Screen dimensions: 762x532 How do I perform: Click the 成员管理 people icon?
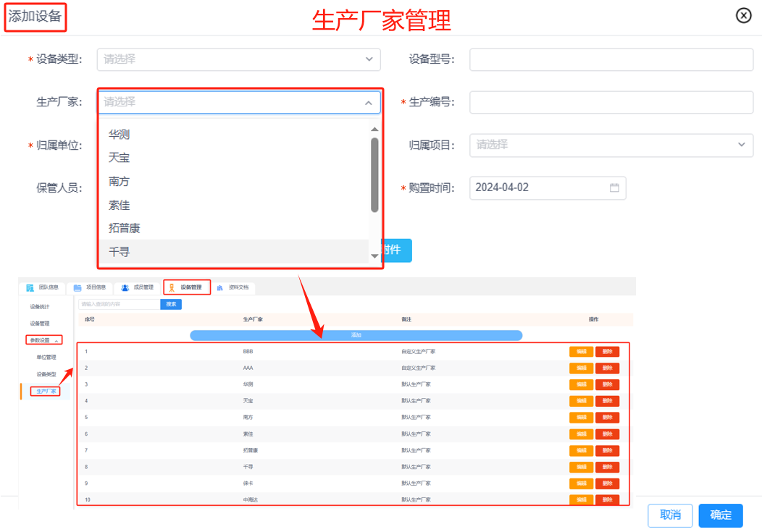point(125,287)
